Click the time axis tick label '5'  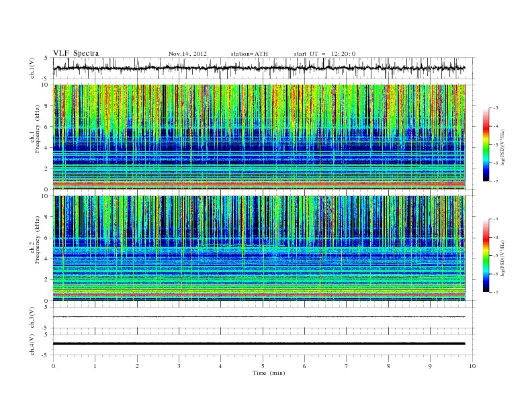263,366
